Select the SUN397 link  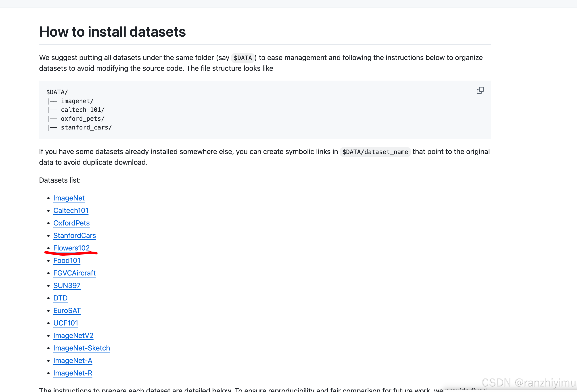(x=67, y=286)
